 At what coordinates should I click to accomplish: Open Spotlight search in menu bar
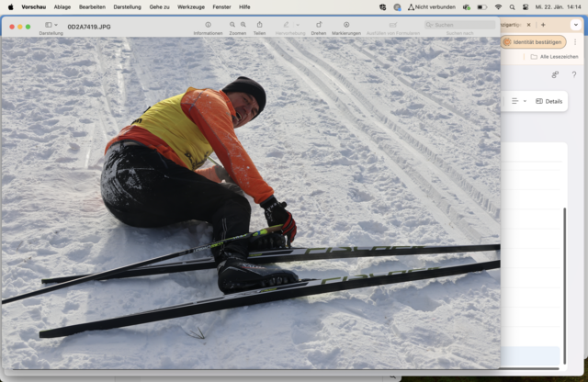click(512, 6)
